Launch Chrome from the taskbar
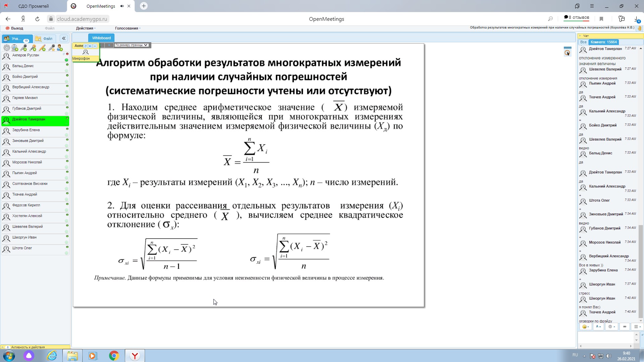Image resolution: width=644 pixels, height=362 pixels. pos(114,356)
